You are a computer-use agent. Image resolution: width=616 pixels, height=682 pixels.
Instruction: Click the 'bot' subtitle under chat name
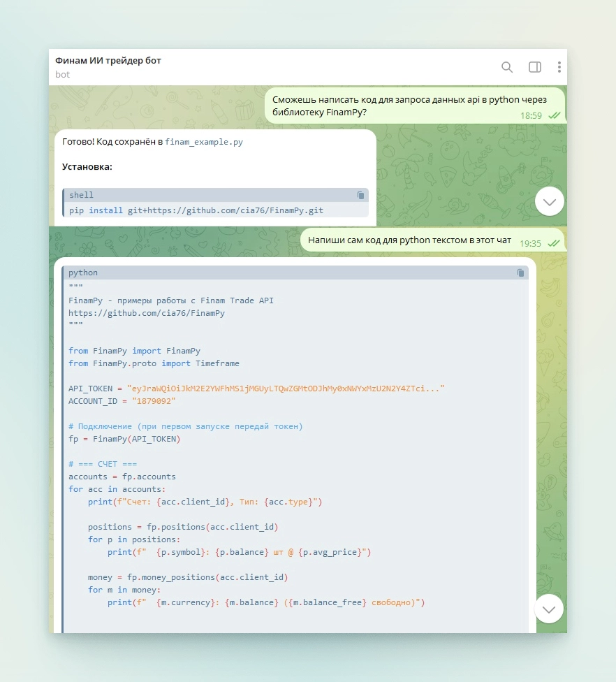click(62, 74)
